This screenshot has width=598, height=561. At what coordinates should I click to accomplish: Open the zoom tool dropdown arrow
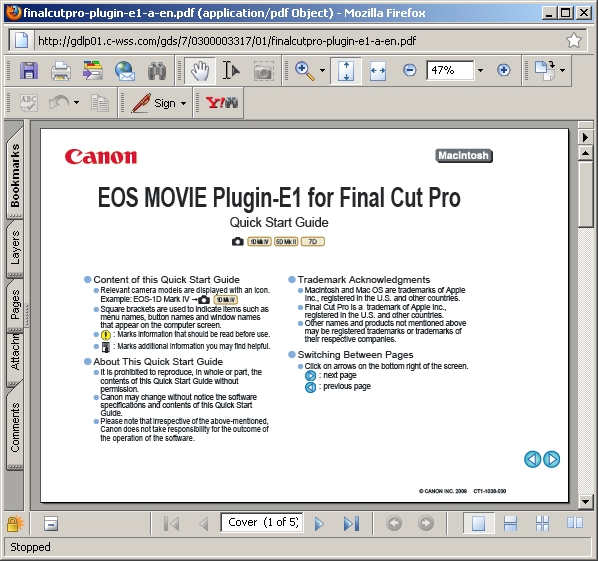[322, 71]
